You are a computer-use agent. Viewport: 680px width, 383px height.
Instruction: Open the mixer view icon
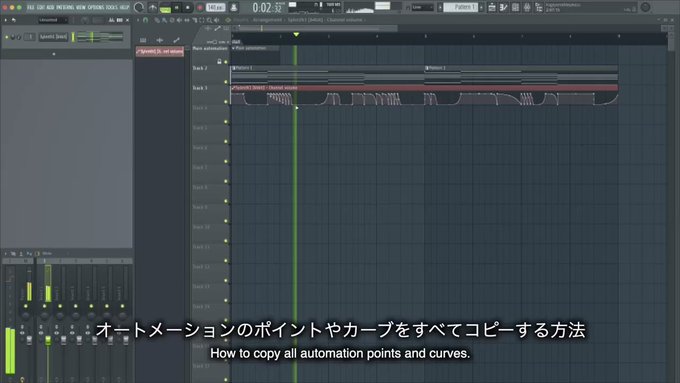[x=527, y=7]
